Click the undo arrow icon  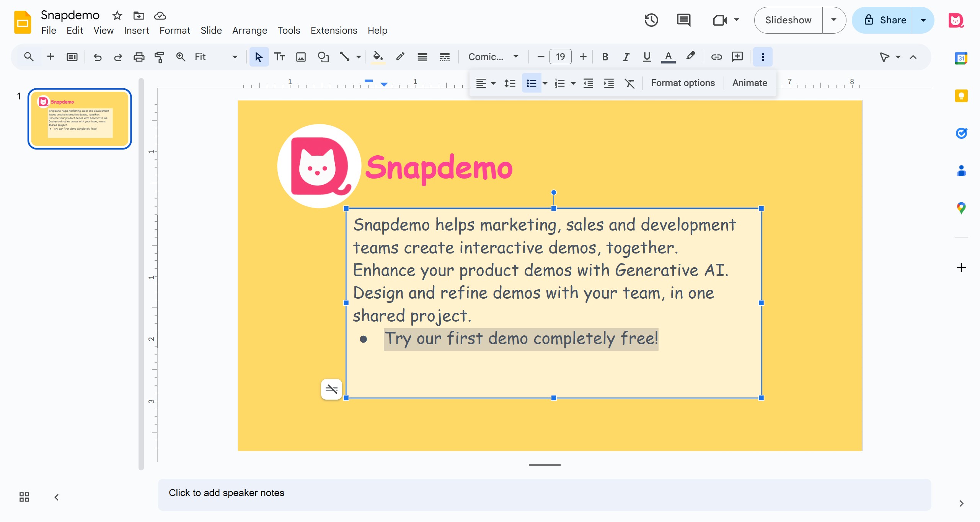tap(98, 57)
